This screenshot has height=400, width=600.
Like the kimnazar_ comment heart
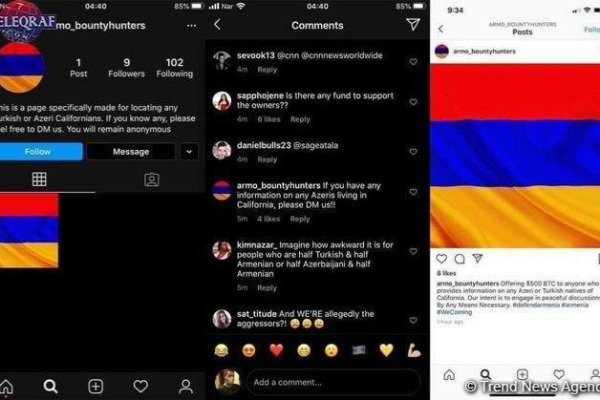(x=413, y=251)
